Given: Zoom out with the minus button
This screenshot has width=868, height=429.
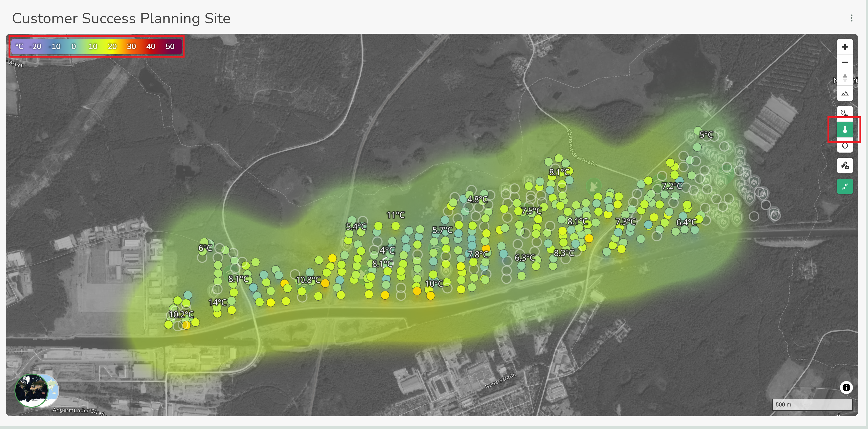Looking at the screenshot, I should [844, 62].
